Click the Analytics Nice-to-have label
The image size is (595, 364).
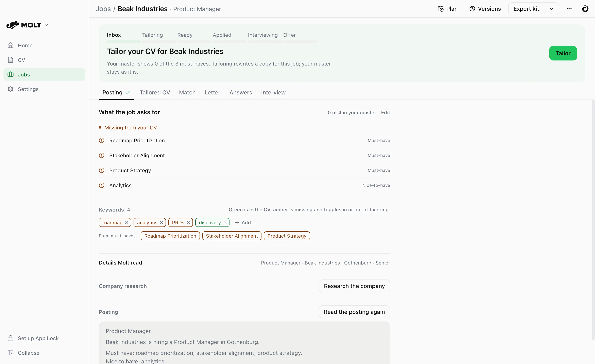click(x=376, y=185)
